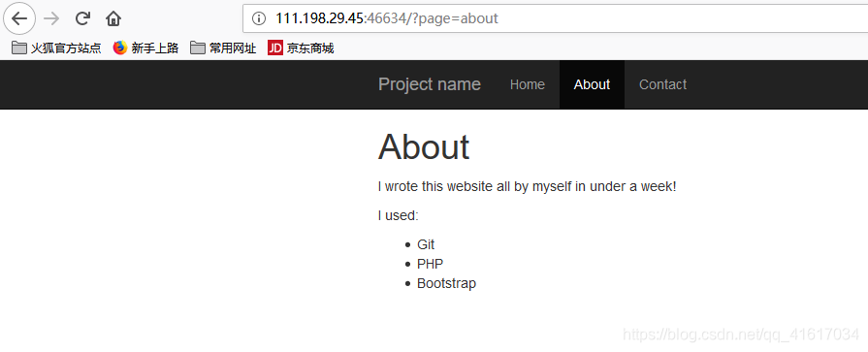The width and height of the screenshot is (868, 352).
Task: Open the Contact nav tab
Action: coord(662,84)
